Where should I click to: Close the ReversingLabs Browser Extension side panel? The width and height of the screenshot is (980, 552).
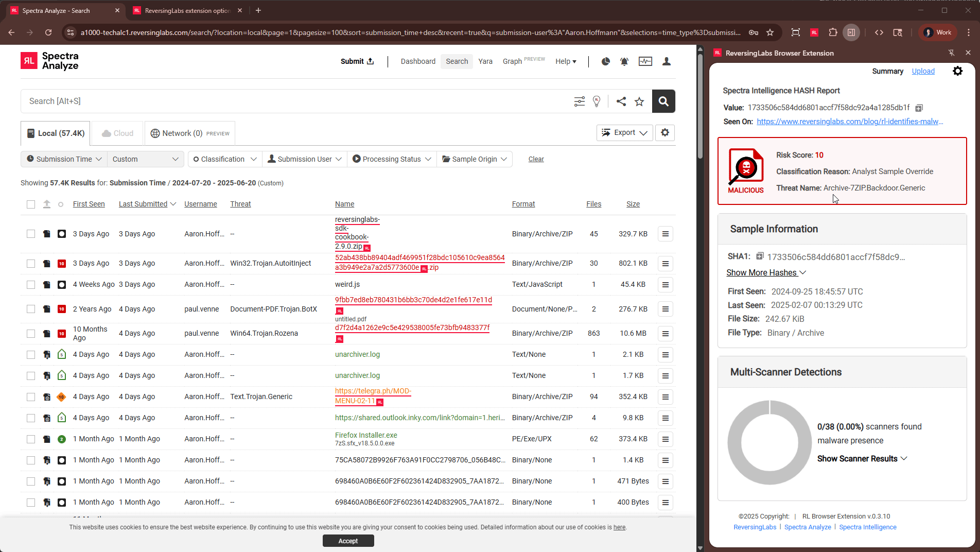pos(968,53)
